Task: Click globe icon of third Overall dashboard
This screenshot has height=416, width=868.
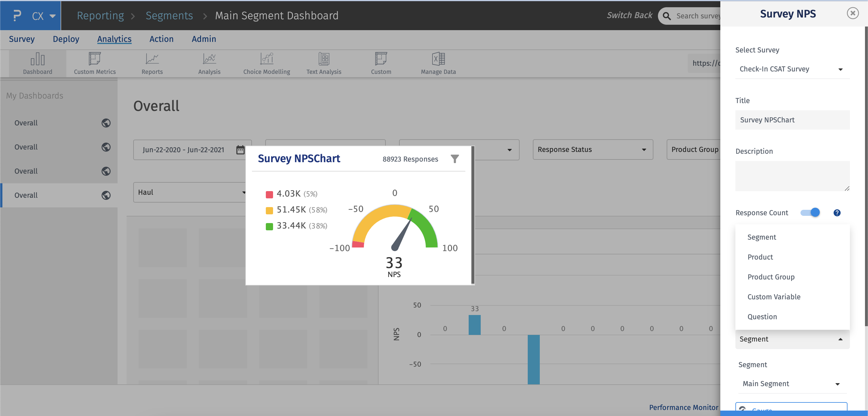Action: pyautogui.click(x=106, y=171)
